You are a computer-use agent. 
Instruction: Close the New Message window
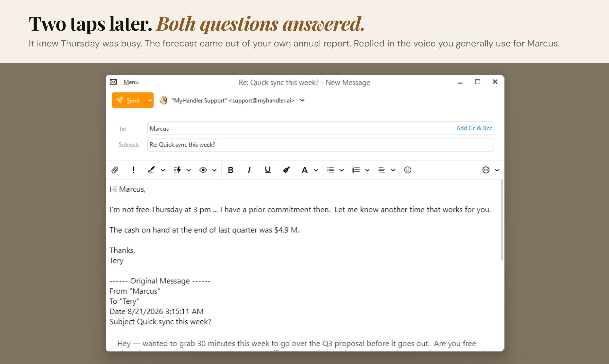click(x=495, y=82)
